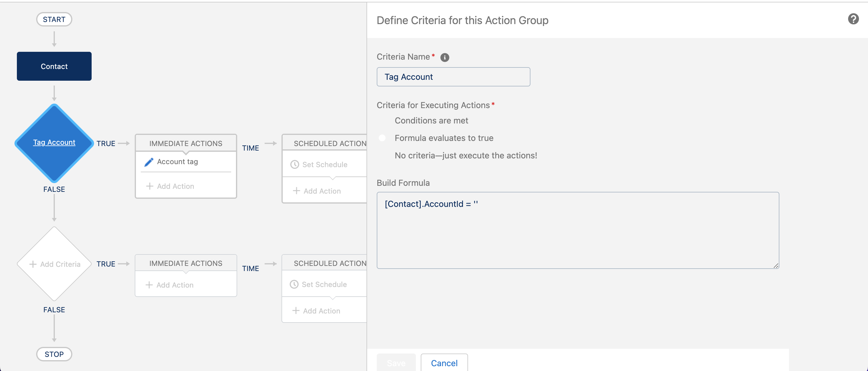This screenshot has width=868, height=371.
Task: Click the plus icon under Account tag action
Action: point(149,186)
